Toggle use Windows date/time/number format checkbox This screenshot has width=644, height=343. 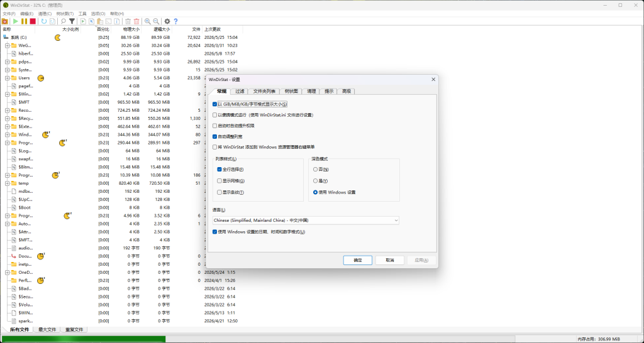[215, 232]
